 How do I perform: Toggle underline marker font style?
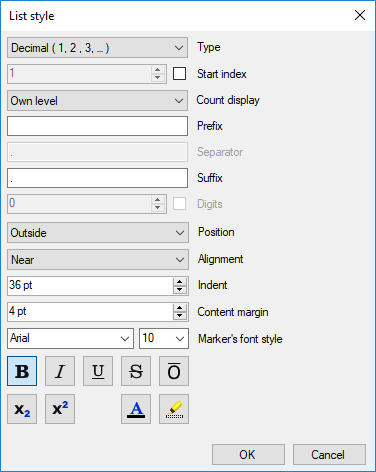98,371
